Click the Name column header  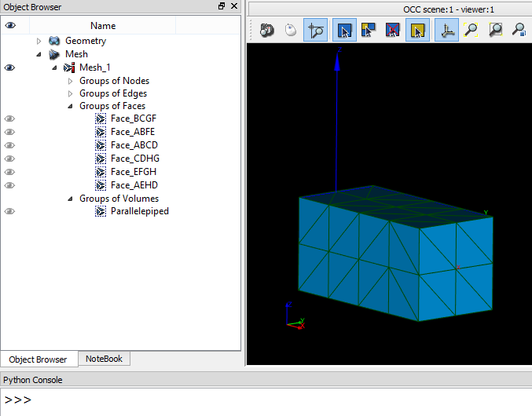pos(103,26)
